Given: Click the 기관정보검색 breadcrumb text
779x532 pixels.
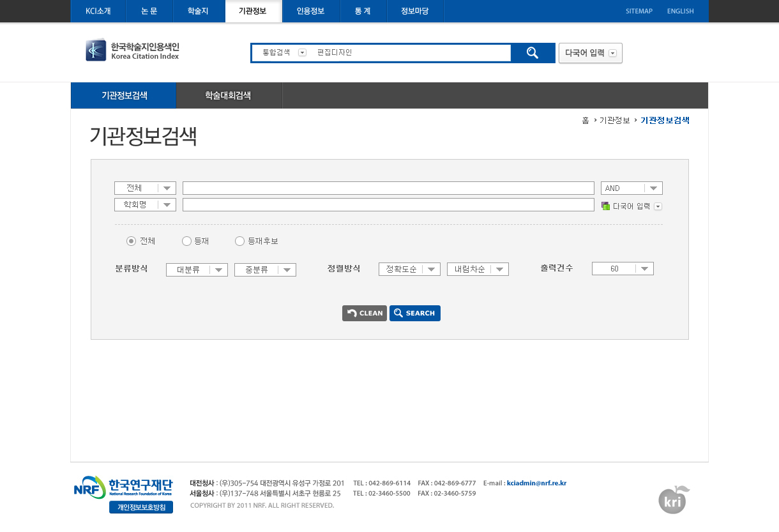Looking at the screenshot, I should (x=665, y=120).
